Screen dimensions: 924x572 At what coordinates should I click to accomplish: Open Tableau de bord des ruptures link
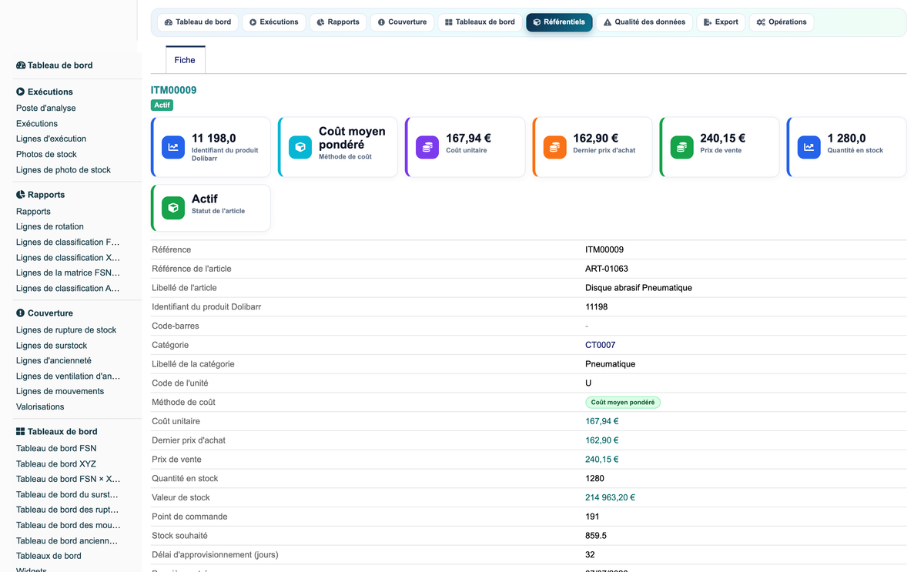[x=67, y=510]
